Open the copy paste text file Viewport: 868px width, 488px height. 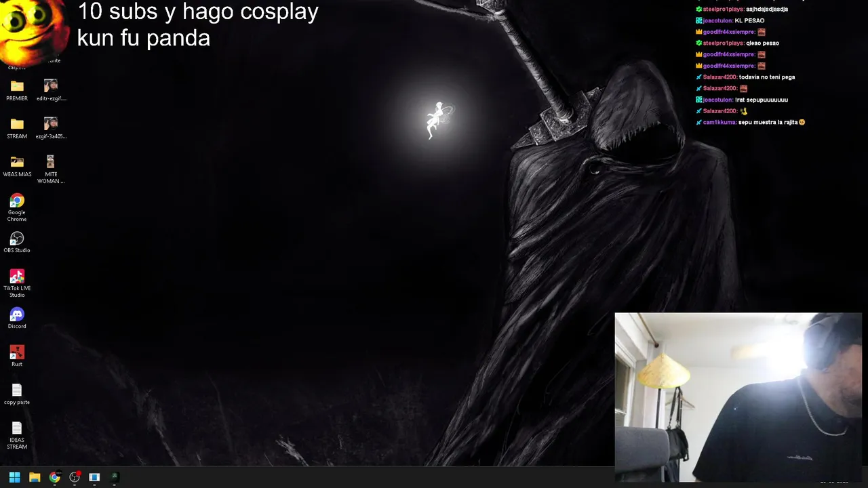17,394
